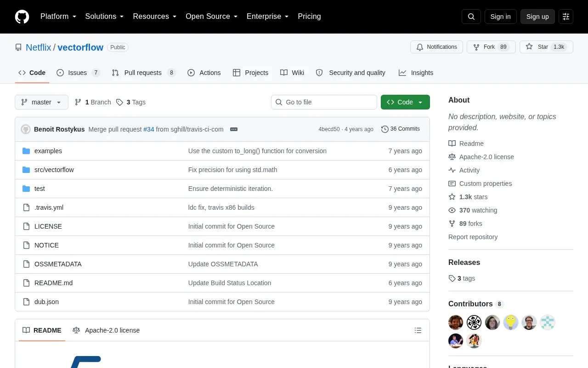The image size is (588, 368).
Task: Switch to the Apache-2.0 license tab
Action: coord(106,330)
